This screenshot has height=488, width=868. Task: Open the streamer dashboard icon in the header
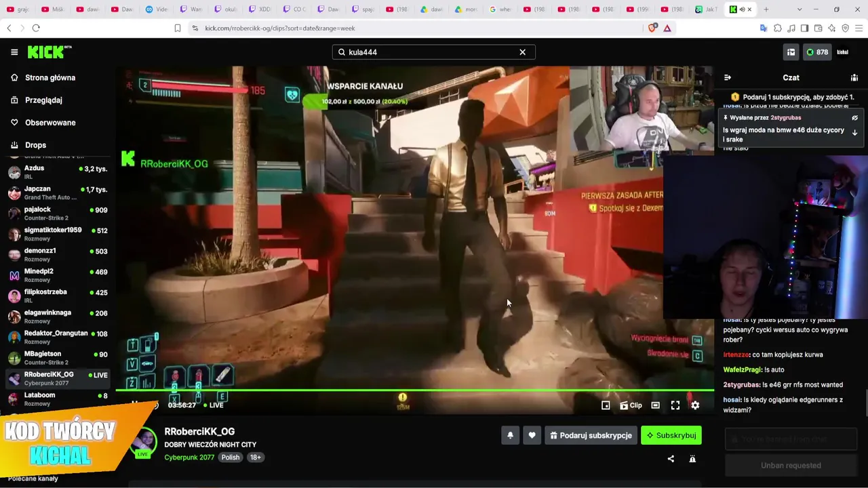pyautogui.click(x=791, y=52)
